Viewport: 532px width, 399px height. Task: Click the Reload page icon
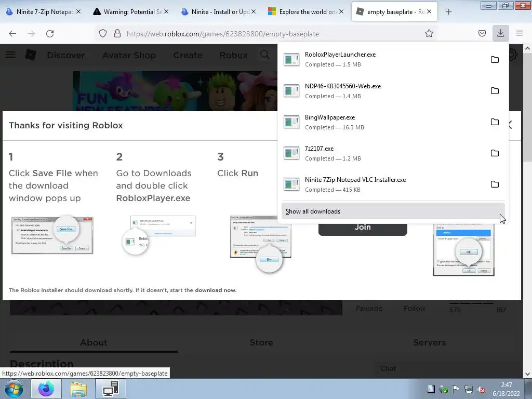(x=50, y=34)
